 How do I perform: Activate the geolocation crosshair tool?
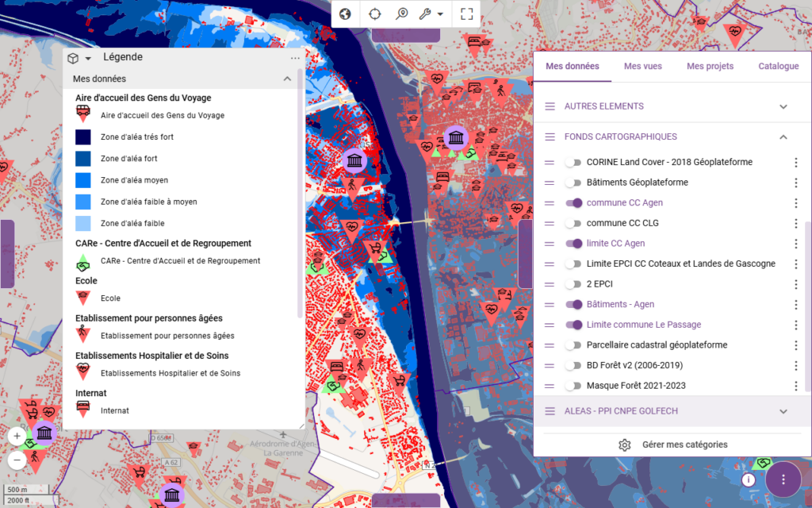pyautogui.click(x=374, y=14)
